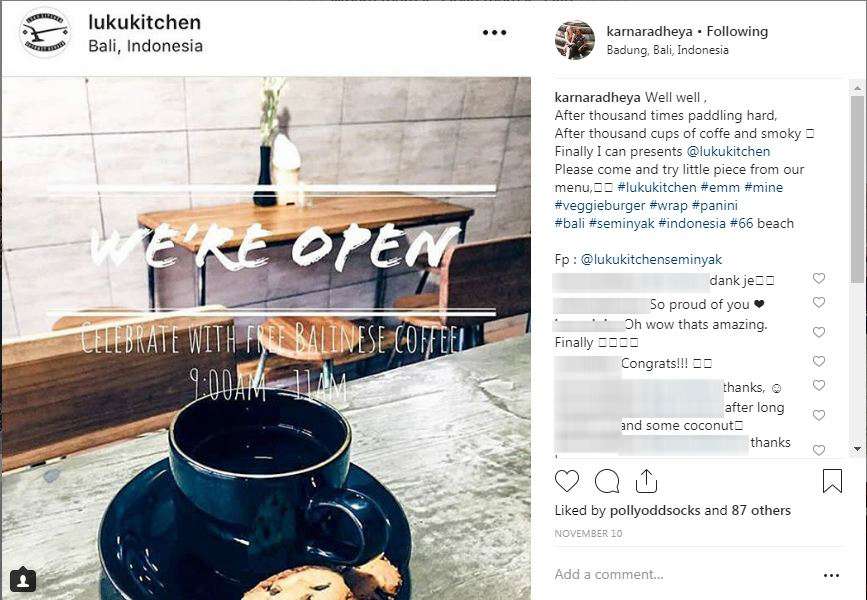867x600 pixels.
Task: Save post with the bookmark icon
Action: [x=832, y=481]
